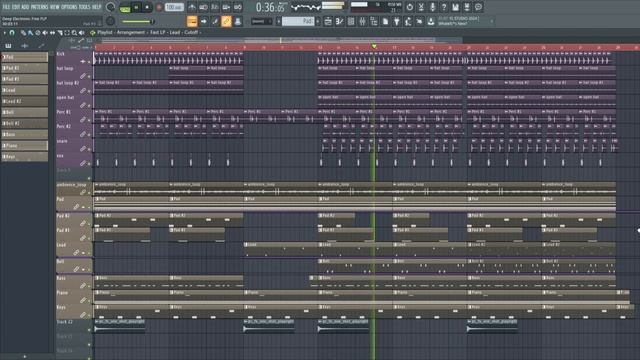Click the red Record button
The height and width of the screenshot is (360, 640).
tap(159, 7)
